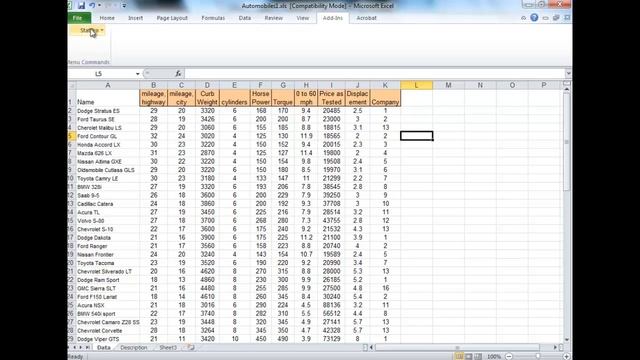
Task: Select the 'Horse Power' header cell
Action: (x=260, y=98)
